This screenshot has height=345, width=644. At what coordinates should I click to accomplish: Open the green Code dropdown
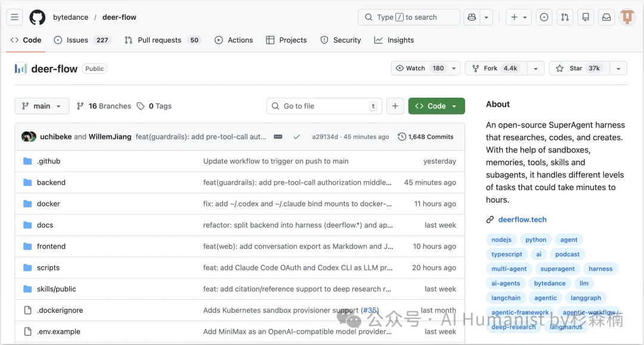pyautogui.click(x=436, y=105)
